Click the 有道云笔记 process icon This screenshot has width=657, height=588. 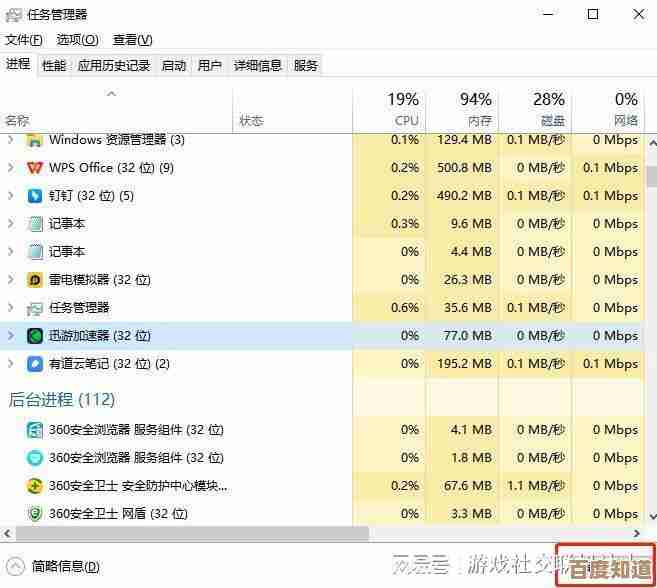35,364
